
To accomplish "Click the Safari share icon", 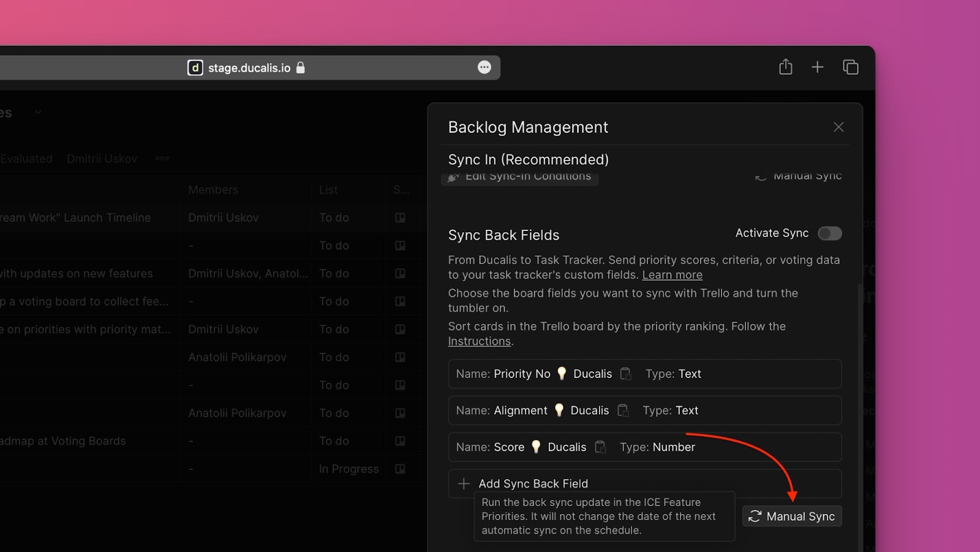I will click(785, 67).
